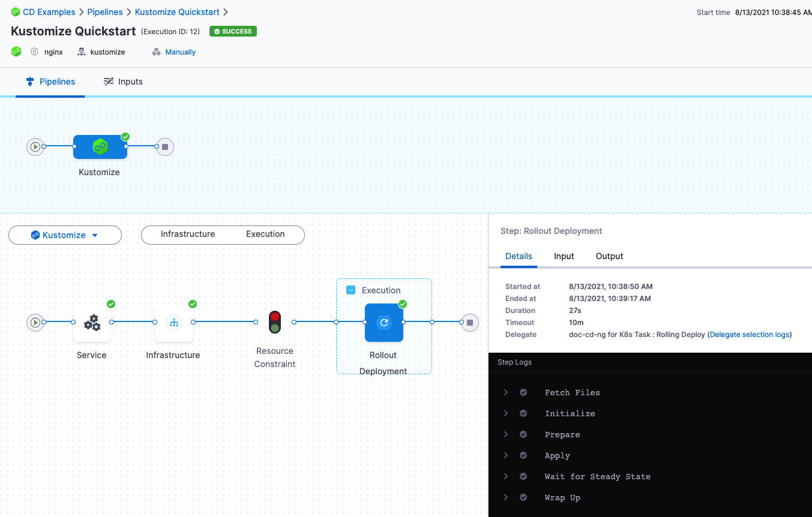This screenshot has width=812, height=517.
Task: Expand the Apply log section
Action: point(506,455)
